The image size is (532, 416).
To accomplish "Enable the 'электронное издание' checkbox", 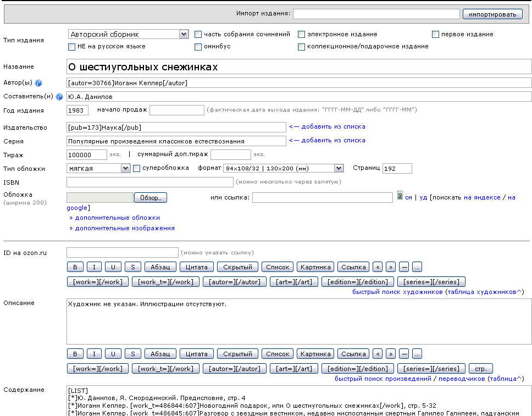I will [301, 34].
